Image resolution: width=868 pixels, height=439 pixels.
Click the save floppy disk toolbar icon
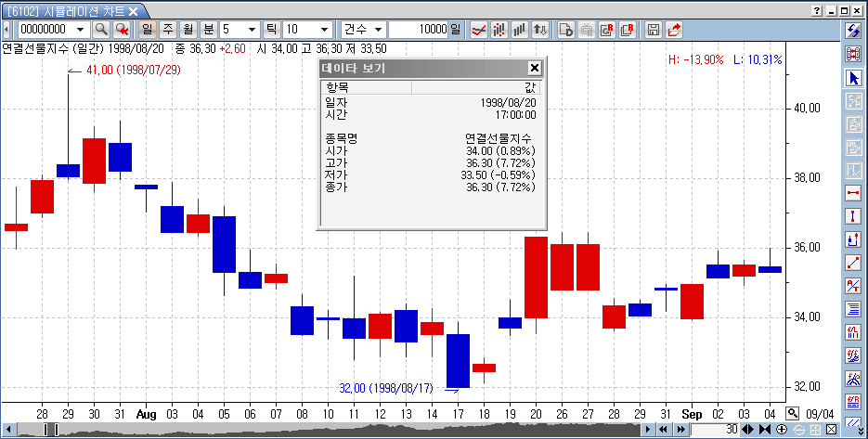[654, 30]
